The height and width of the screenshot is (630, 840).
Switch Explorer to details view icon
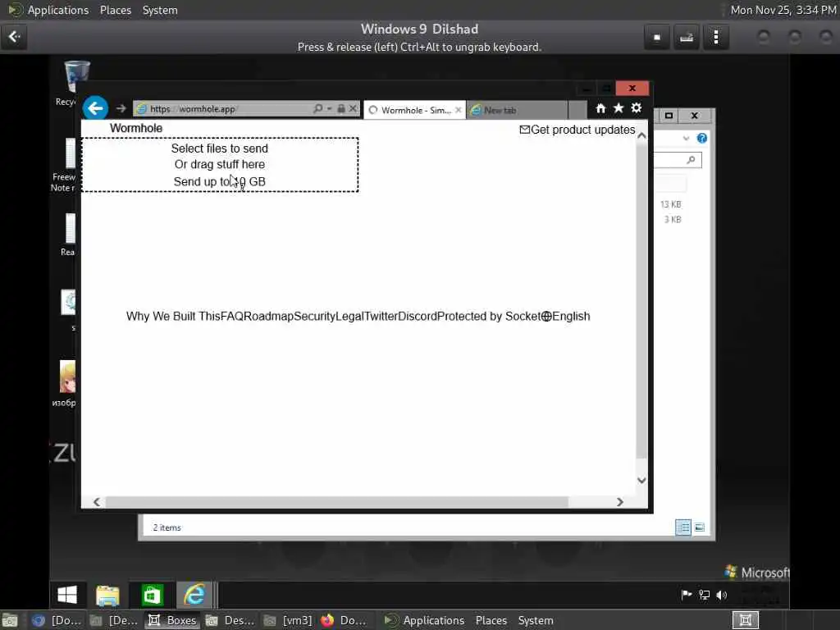(x=683, y=527)
